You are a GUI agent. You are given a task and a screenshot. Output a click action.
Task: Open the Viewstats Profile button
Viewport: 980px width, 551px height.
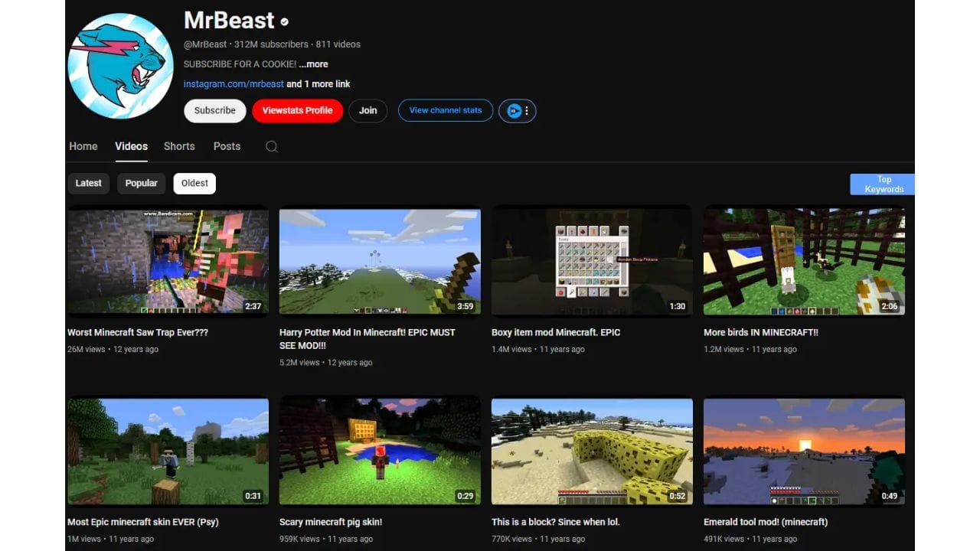click(297, 111)
